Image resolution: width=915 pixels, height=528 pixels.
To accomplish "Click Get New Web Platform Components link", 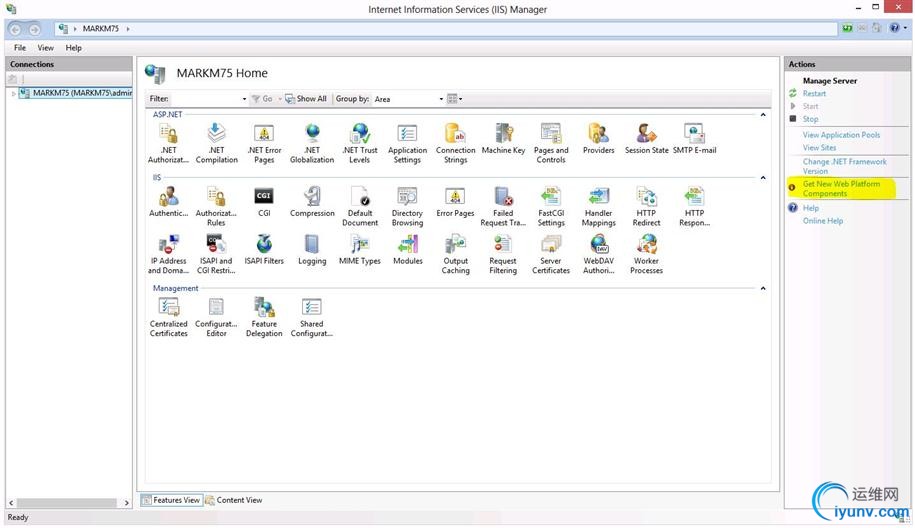I will tap(841, 189).
